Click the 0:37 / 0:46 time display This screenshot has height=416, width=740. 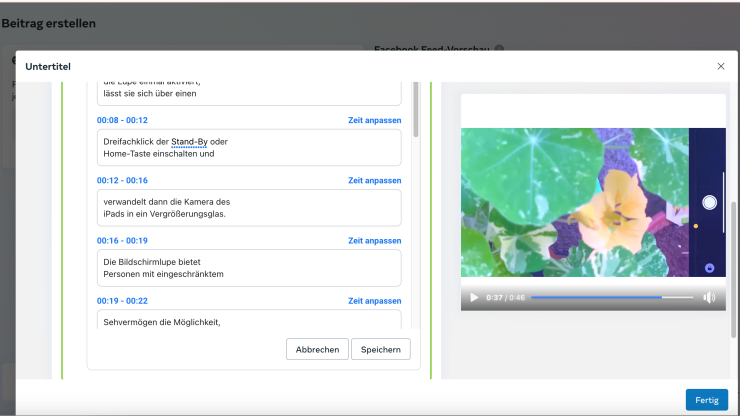(x=505, y=297)
